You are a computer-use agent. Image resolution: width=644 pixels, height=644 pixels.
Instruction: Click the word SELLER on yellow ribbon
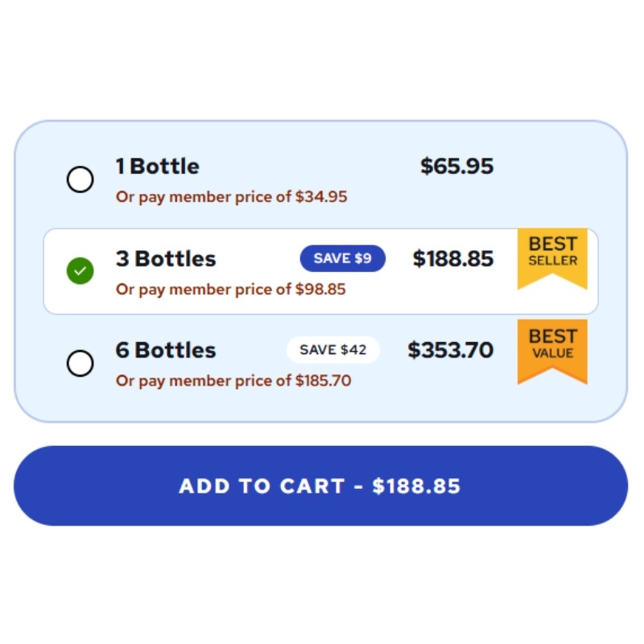[x=553, y=260]
